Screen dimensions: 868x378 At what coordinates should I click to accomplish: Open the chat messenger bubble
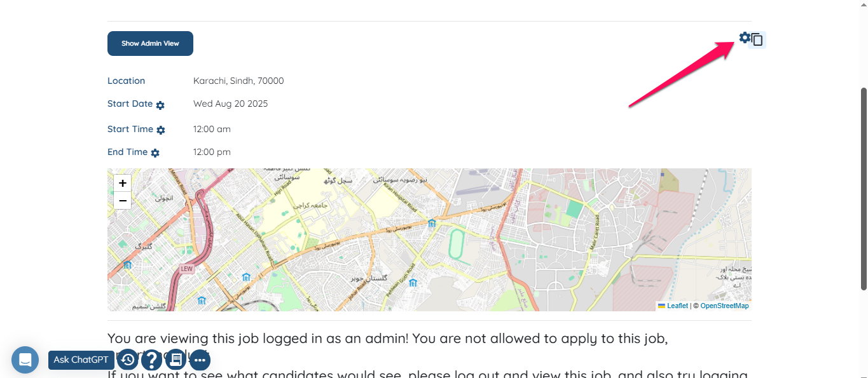[x=25, y=360]
